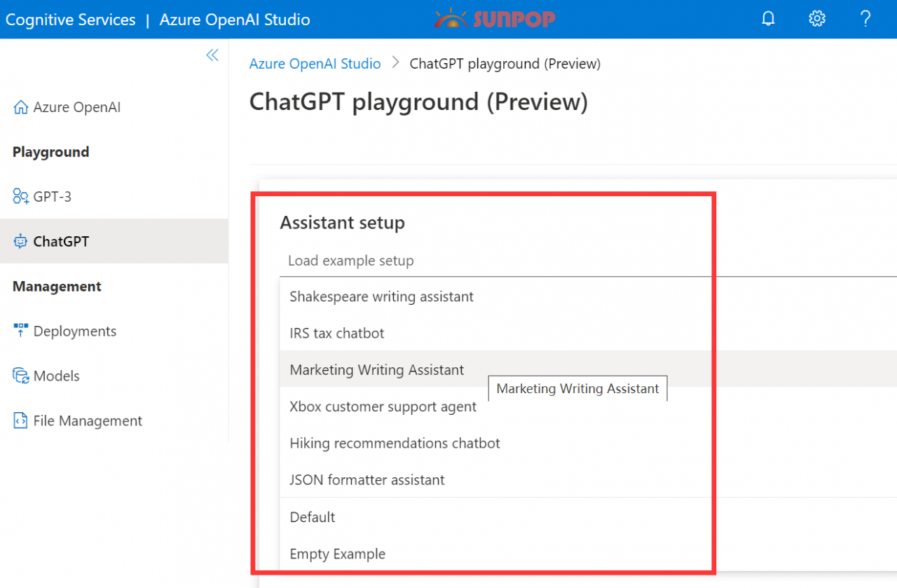
Task: Click the SUNPOP logo in the header
Action: 494,19
